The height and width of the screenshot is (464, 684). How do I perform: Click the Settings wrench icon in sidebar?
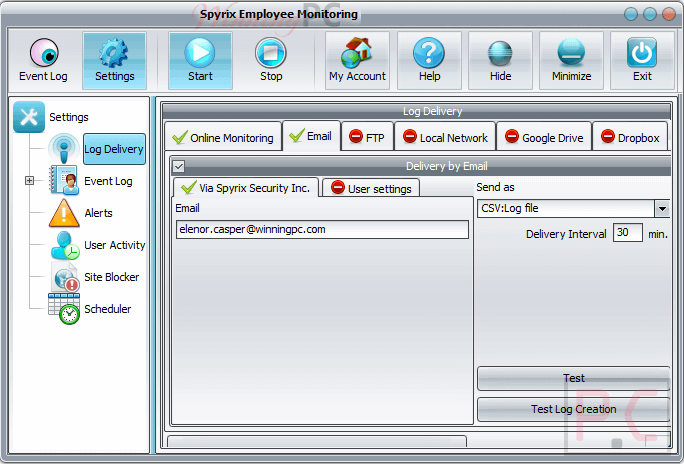coord(29,117)
